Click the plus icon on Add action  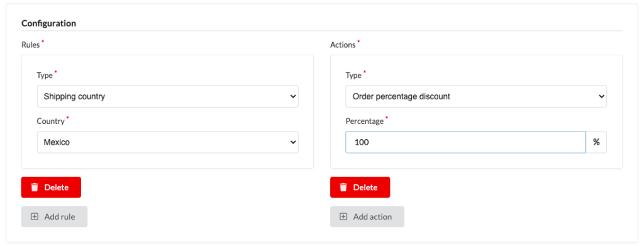pos(343,216)
